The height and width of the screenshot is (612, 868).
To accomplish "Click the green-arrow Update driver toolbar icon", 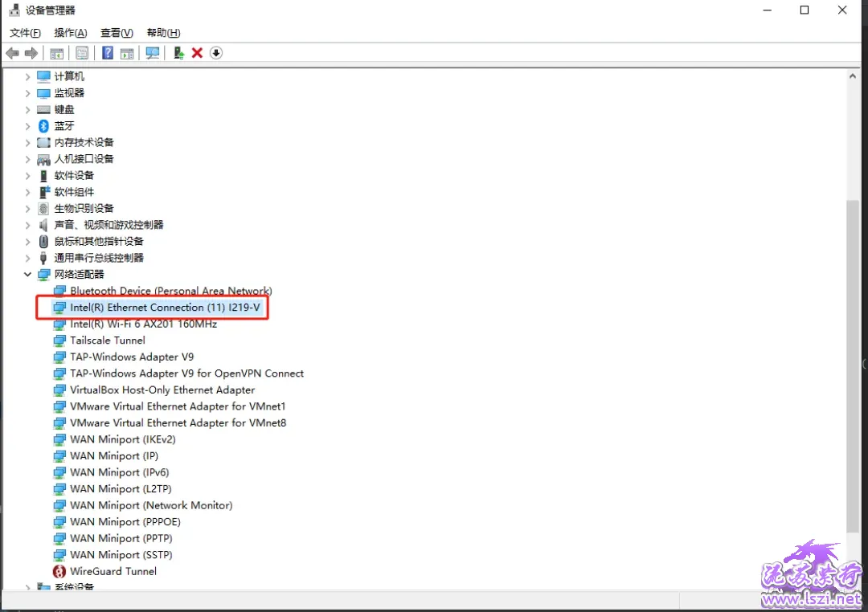I will [x=178, y=53].
